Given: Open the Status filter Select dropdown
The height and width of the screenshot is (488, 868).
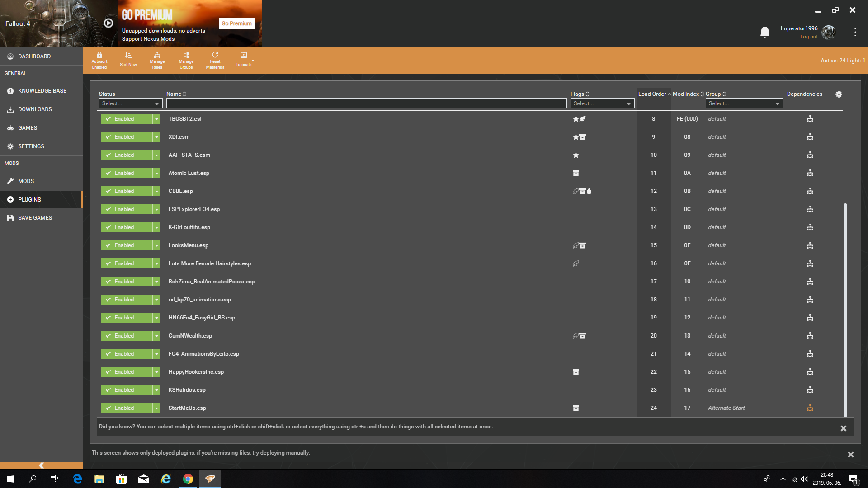Looking at the screenshot, I should pyautogui.click(x=131, y=103).
